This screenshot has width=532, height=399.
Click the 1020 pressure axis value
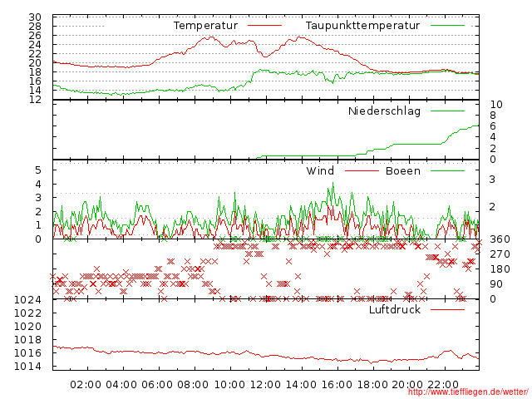[27, 327]
